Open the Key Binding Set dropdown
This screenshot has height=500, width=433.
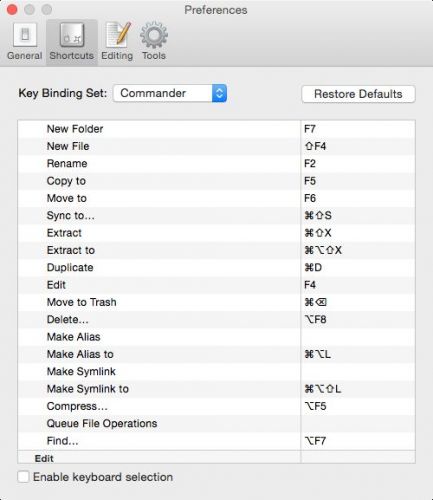click(170, 93)
